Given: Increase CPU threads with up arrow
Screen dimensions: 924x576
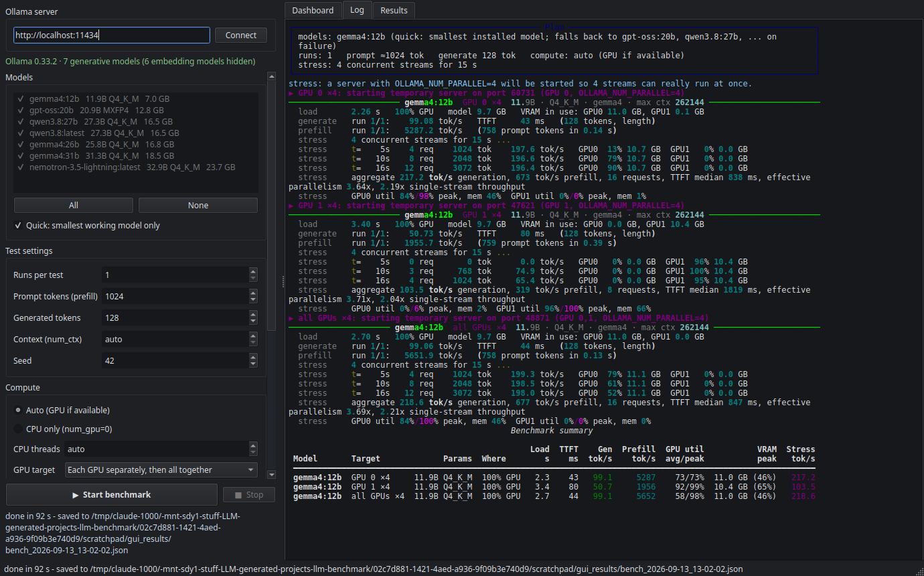Looking at the screenshot, I should [253, 445].
